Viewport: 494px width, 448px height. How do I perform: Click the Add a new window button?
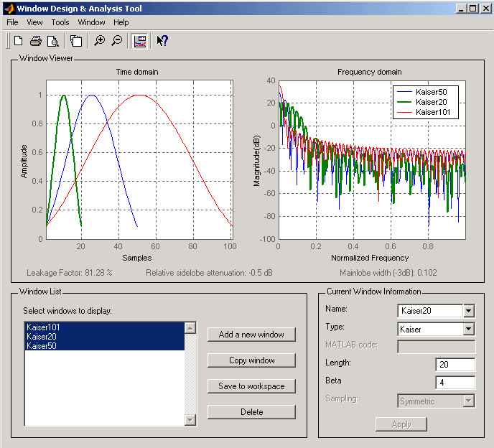[251, 335]
